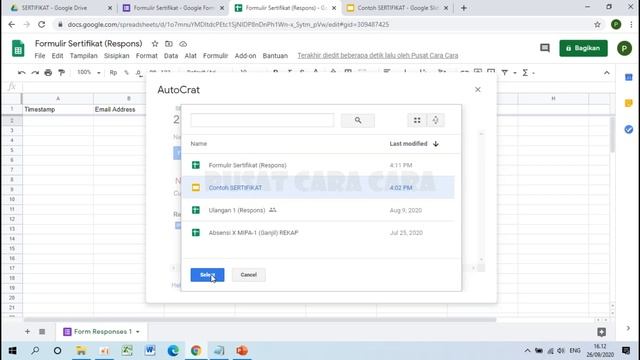Collapse the toolbar with the caret

point(607,73)
